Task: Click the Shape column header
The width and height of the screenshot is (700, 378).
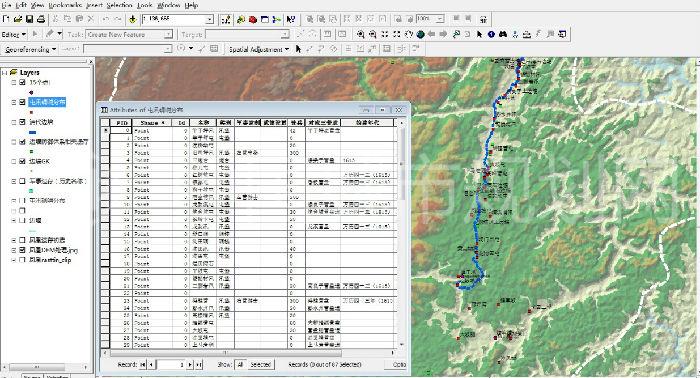Action: tap(151, 122)
